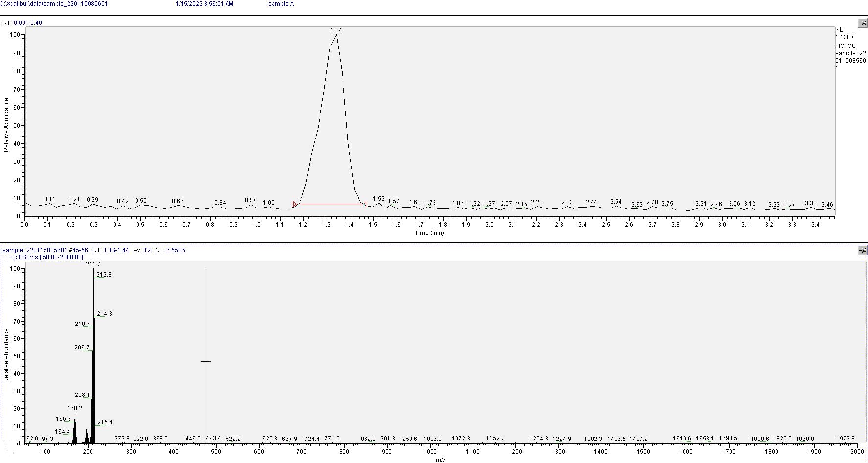
Task: Click the NL: 1.13E7 intensity readout
Action: pyautogui.click(x=844, y=34)
